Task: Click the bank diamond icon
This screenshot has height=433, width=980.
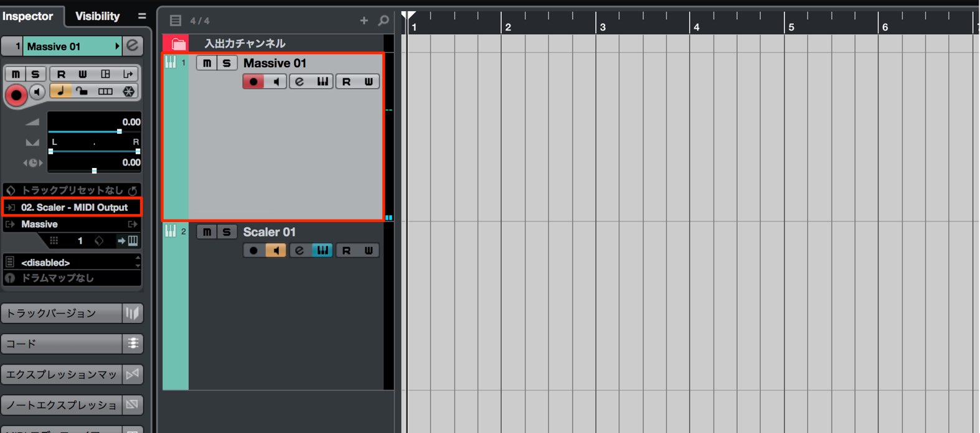Action: (x=99, y=241)
